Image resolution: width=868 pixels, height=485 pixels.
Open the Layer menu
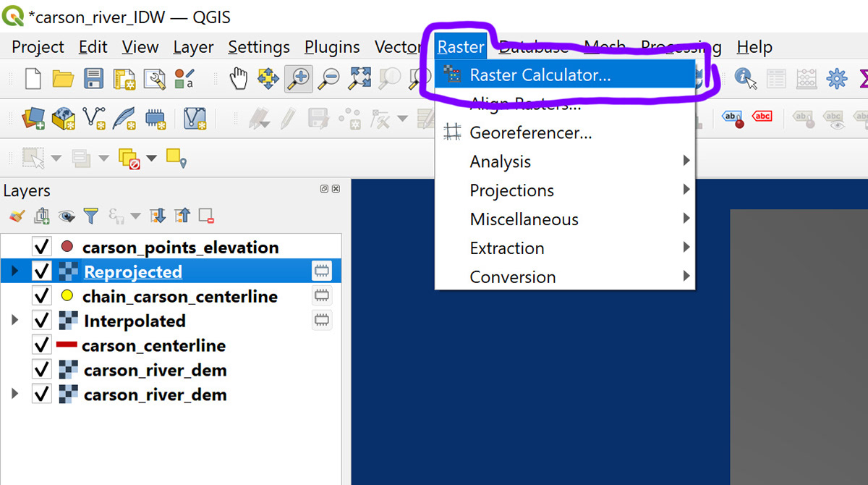point(193,47)
